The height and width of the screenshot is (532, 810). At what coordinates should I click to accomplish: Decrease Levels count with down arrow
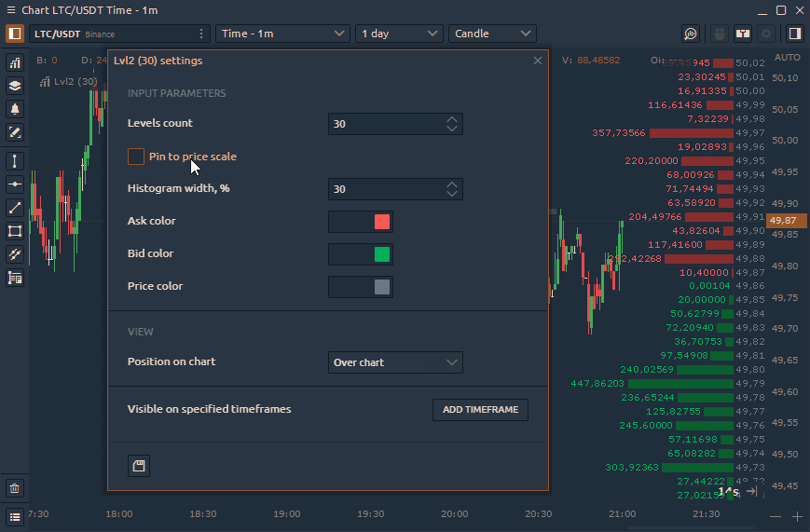452,128
